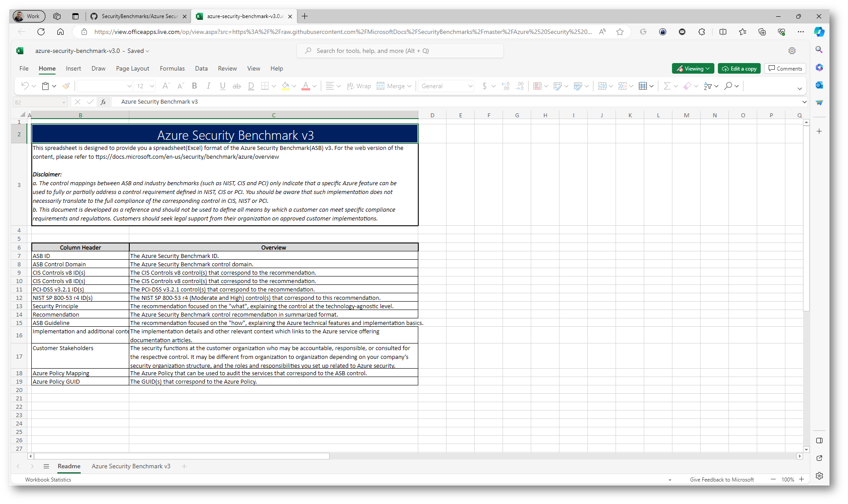Image resolution: width=848 pixels, height=504 pixels.
Task: Toggle Italic formatting
Action: [x=208, y=86]
